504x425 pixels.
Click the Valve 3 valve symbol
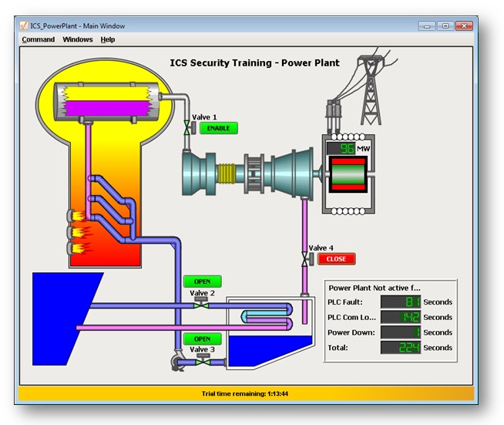pyautogui.click(x=202, y=360)
